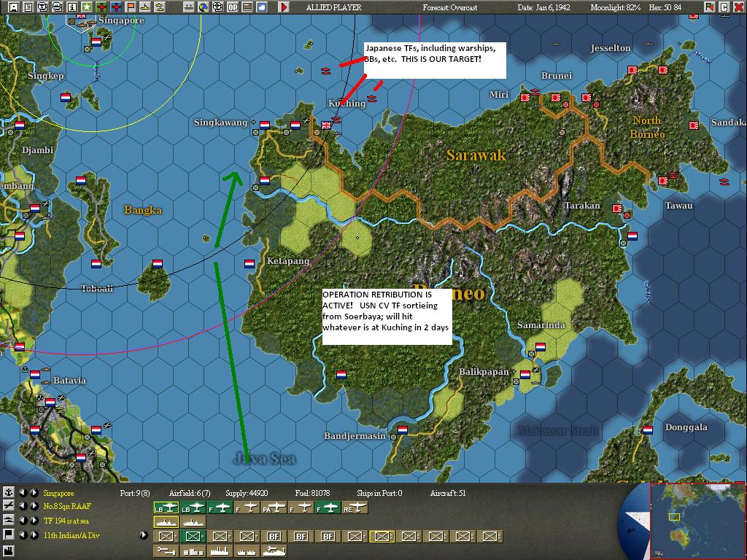Click the airplane icon beside No.8 Sqn RAAF
The image size is (747, 560).
9,506
